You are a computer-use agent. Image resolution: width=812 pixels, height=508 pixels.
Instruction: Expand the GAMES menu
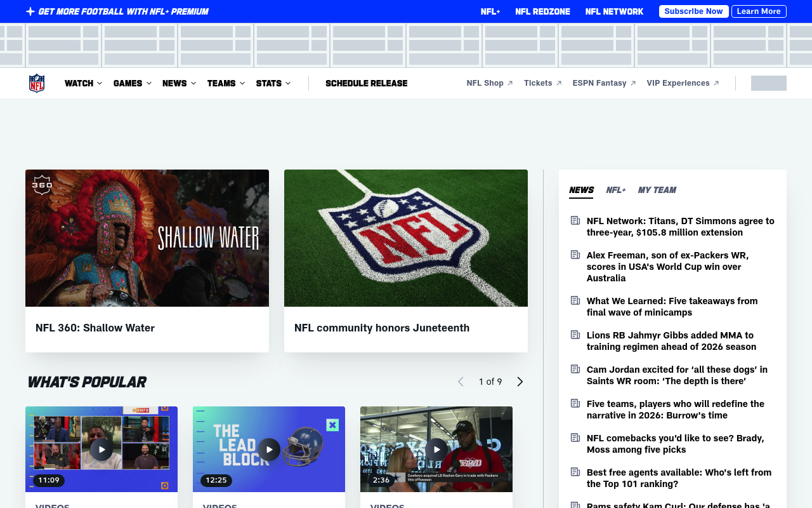[x=133, y=83]
